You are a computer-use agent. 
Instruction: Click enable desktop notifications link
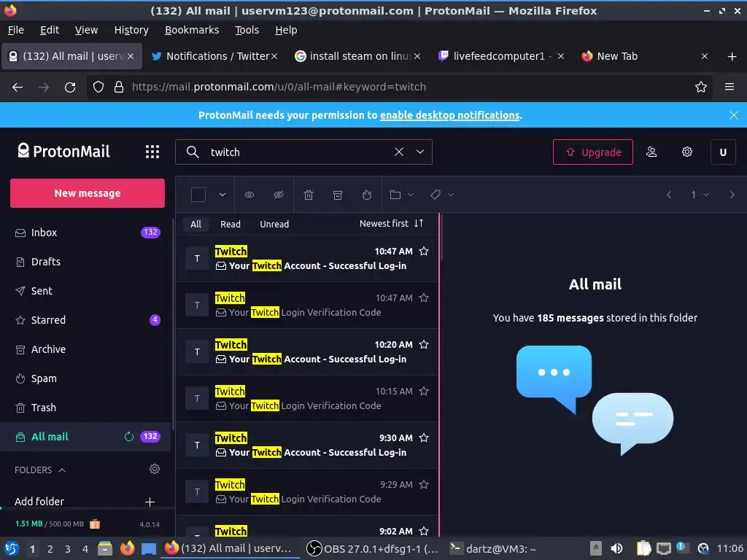(449, 115)
